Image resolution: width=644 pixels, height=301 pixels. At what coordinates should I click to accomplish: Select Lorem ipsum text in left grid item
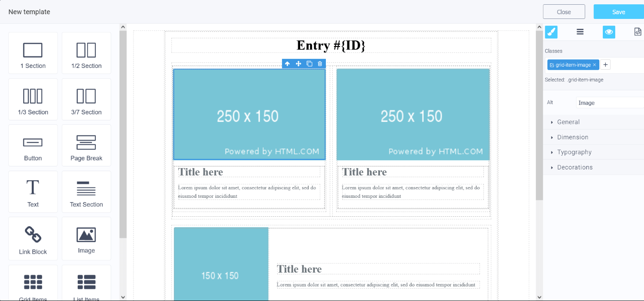pos(249,192)
